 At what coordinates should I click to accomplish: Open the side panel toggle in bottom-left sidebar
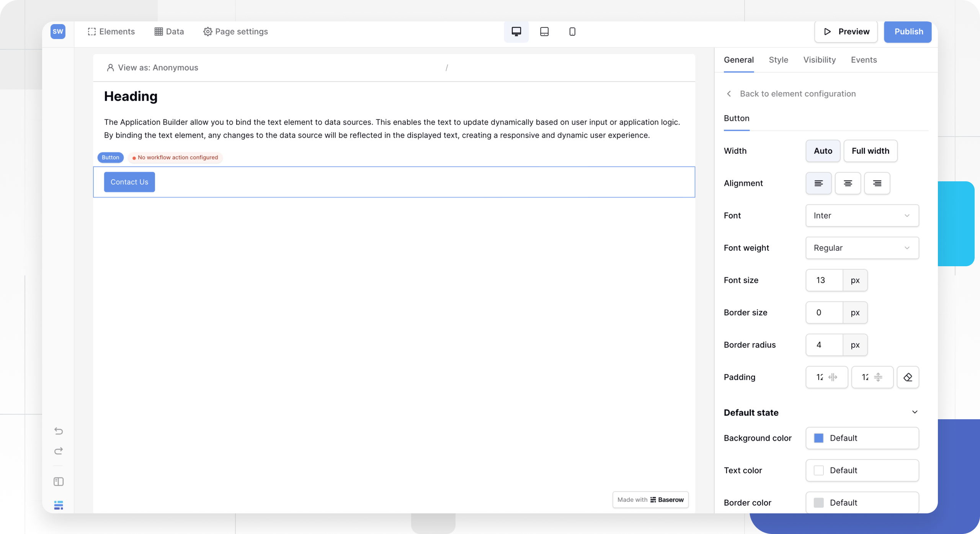pyautogui.click(x=58, y=481)
